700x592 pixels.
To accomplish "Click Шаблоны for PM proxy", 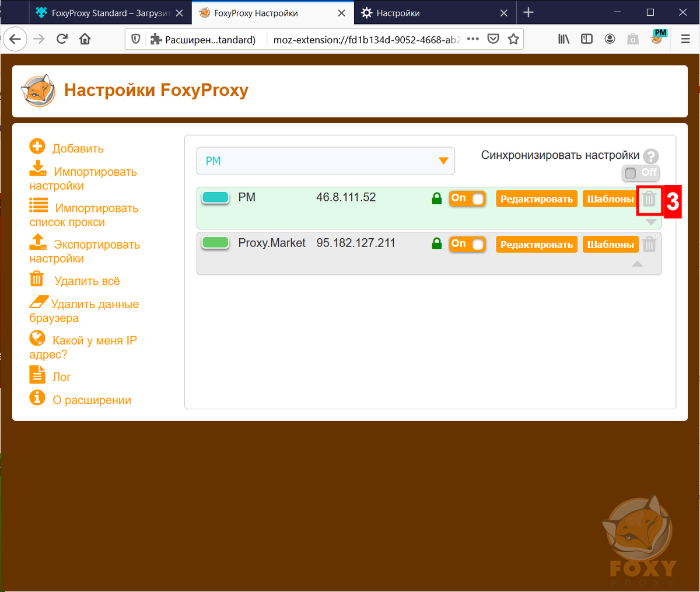I will (610, 199).
